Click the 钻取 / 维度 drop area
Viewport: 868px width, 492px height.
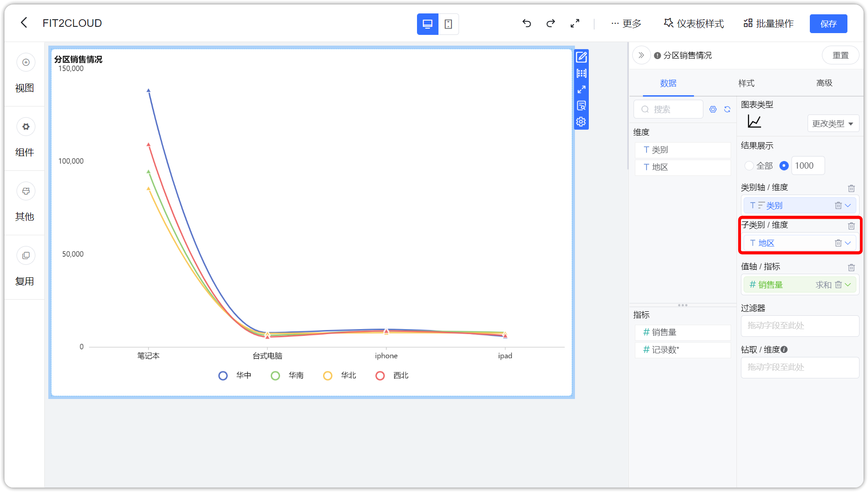[x=800, y=368]
